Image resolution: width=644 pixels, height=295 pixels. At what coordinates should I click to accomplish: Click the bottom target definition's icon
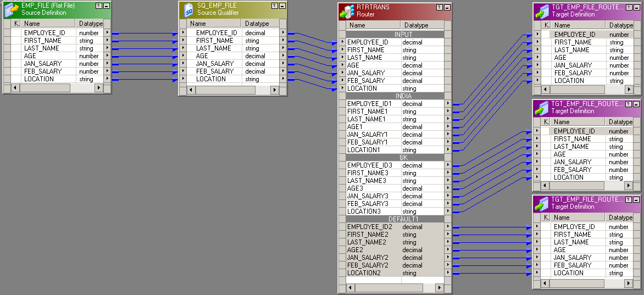pyautogui.click(x=542, y=203)
